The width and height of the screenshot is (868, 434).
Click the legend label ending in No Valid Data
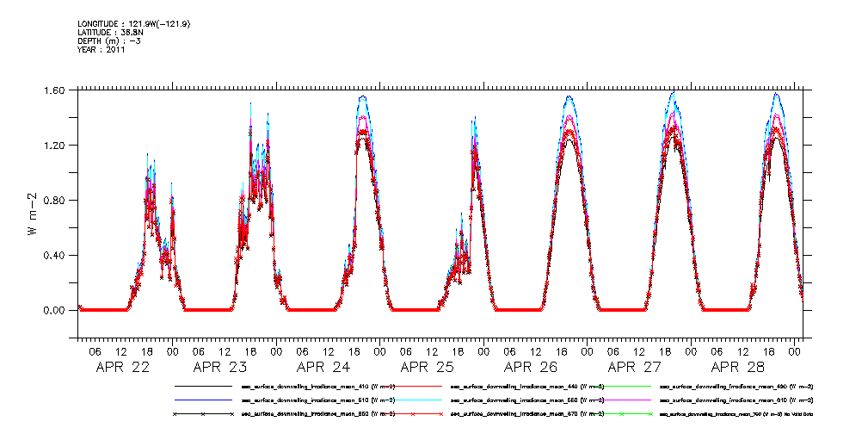click(736, 414)
